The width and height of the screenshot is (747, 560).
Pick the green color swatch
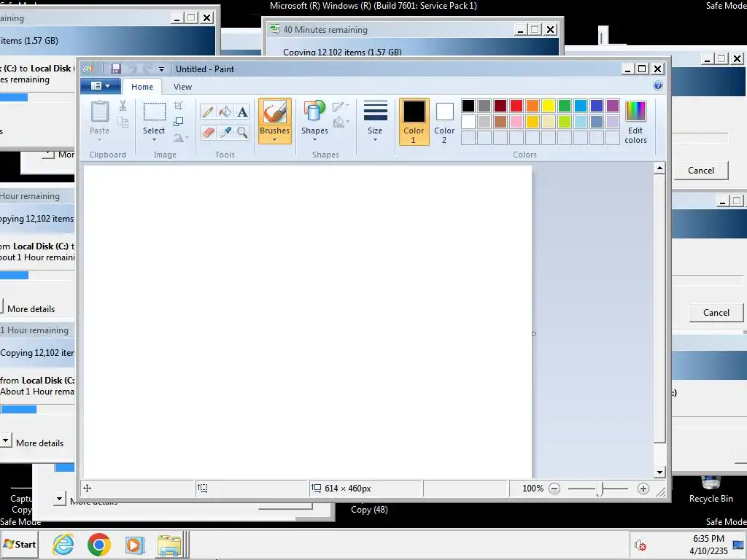(x=565, y=106)
